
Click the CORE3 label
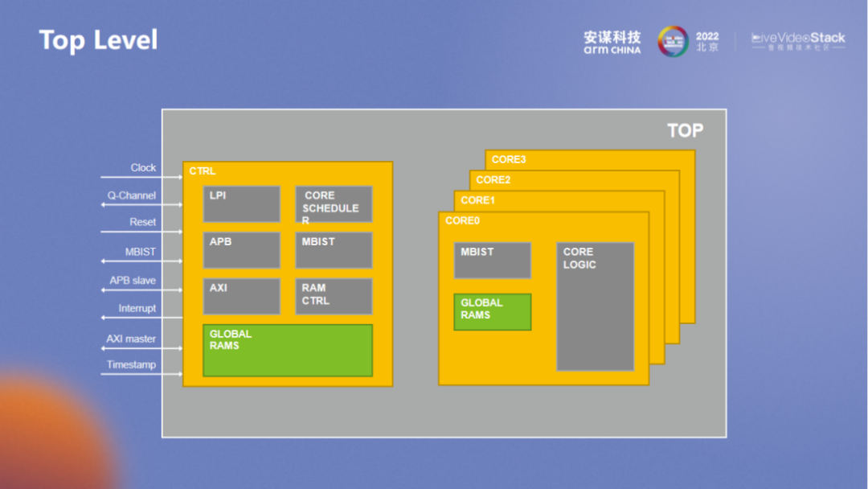(509, 159)
